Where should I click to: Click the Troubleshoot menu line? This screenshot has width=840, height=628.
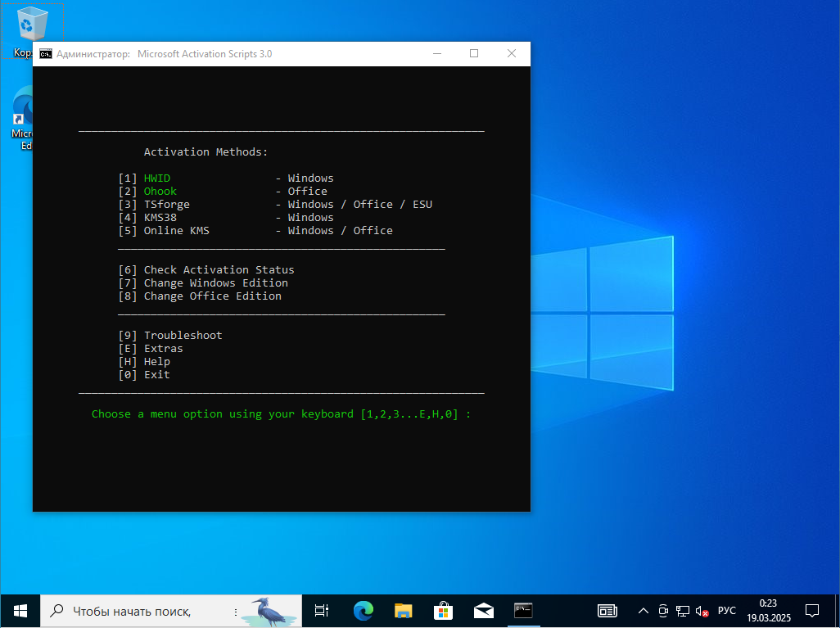click(169, 336)
